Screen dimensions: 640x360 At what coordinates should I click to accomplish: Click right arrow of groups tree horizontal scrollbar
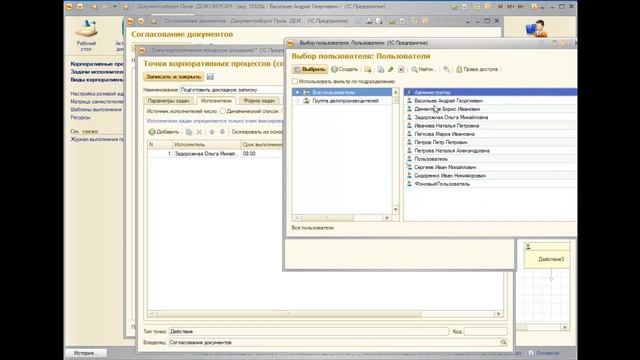click(387, 218)
